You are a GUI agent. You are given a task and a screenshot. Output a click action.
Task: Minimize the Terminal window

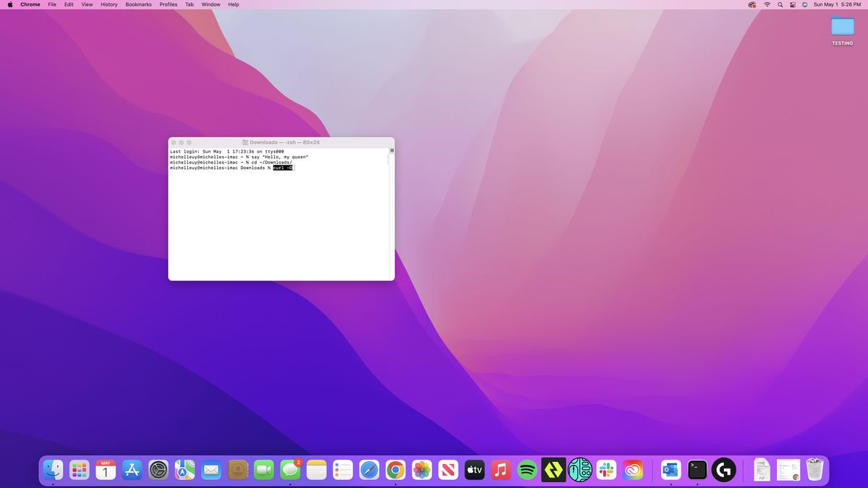click(182, 142)
